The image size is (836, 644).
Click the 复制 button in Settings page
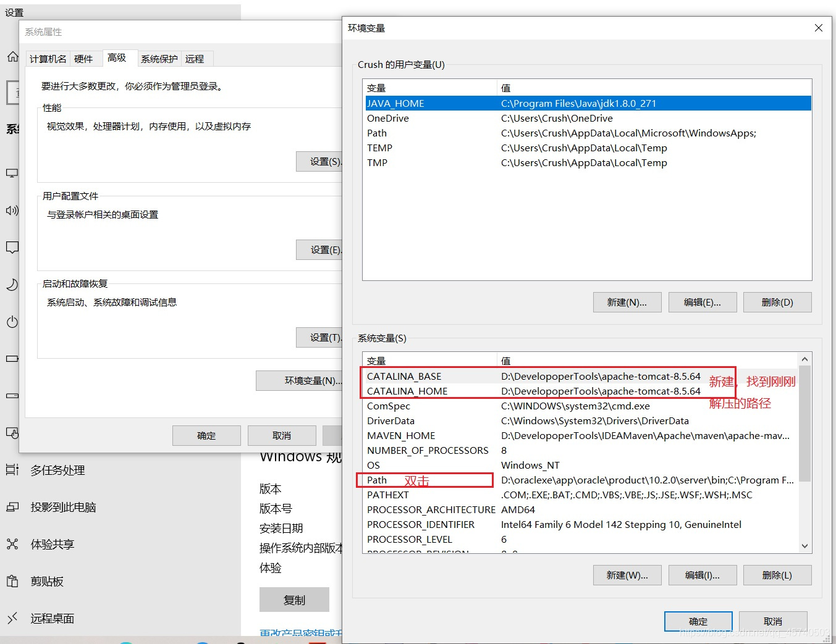click(x=294, y=600)
